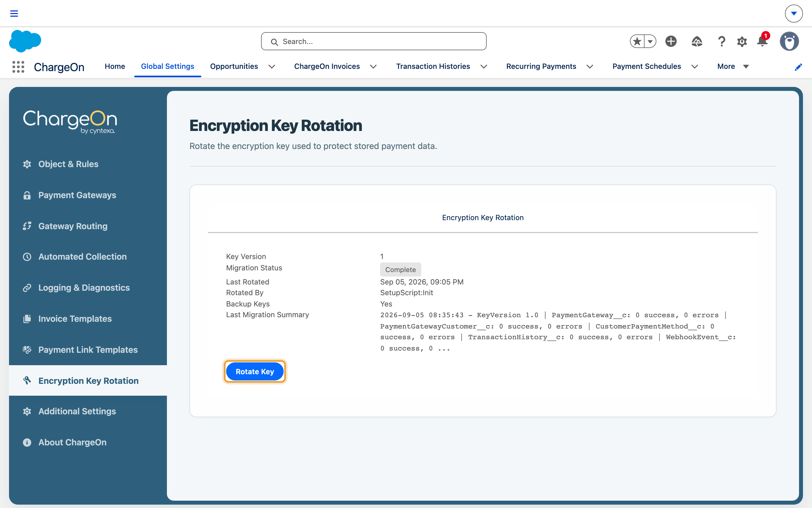
Task: Open Object & Rules settings
Action: pyautogui.click(x=88, y=164)
